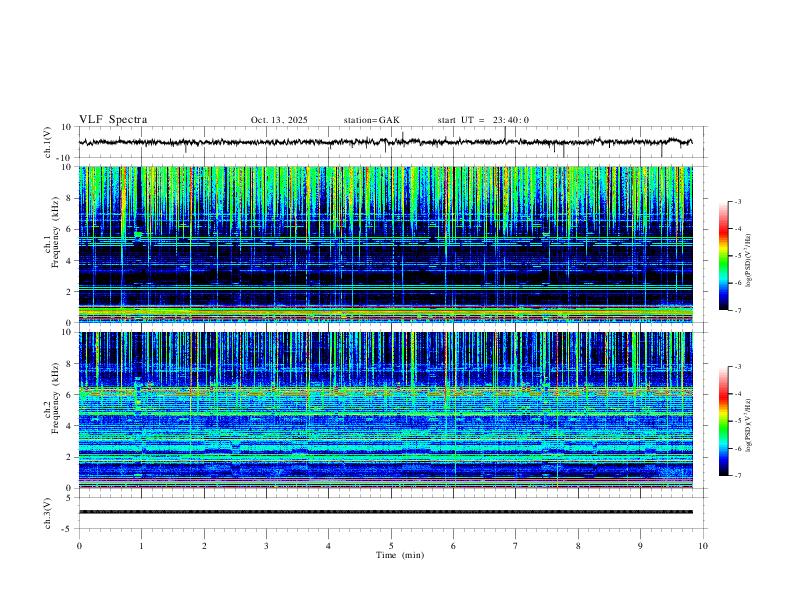Screen dimensions: 792x612
Task: Select the date 'Oct. 13, 2025'
Action: point(279,120)
